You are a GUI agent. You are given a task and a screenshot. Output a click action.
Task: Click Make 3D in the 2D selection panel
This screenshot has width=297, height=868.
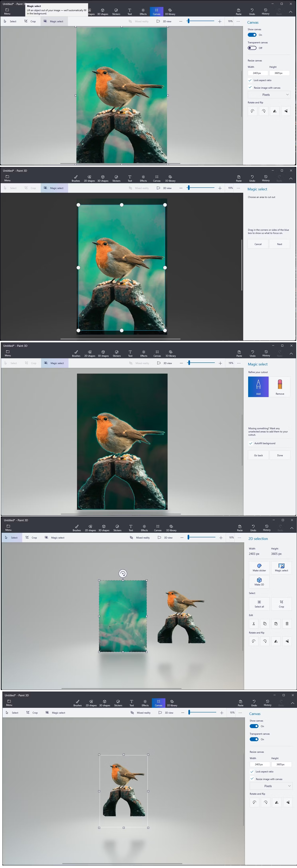click(x=259, y=582)
